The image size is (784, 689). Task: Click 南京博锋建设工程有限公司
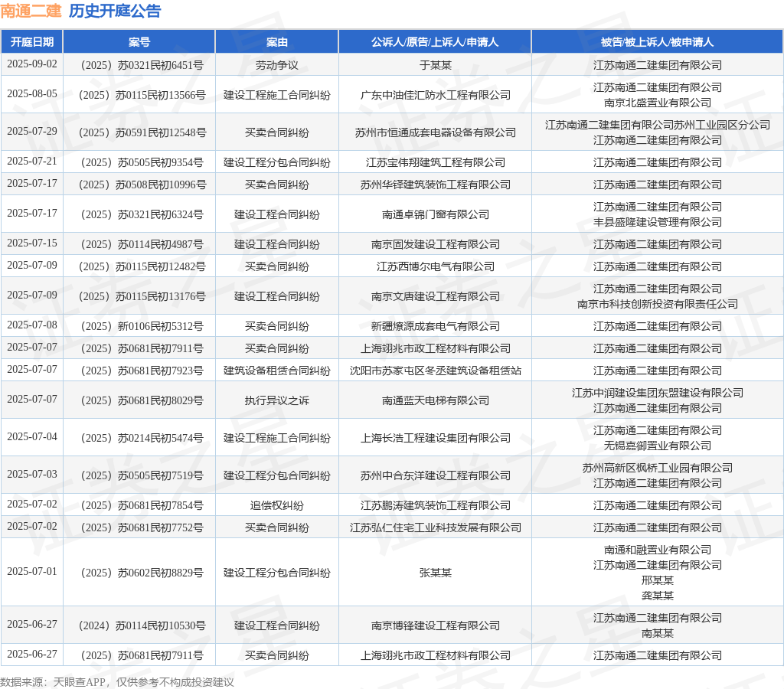coord(435,625)
